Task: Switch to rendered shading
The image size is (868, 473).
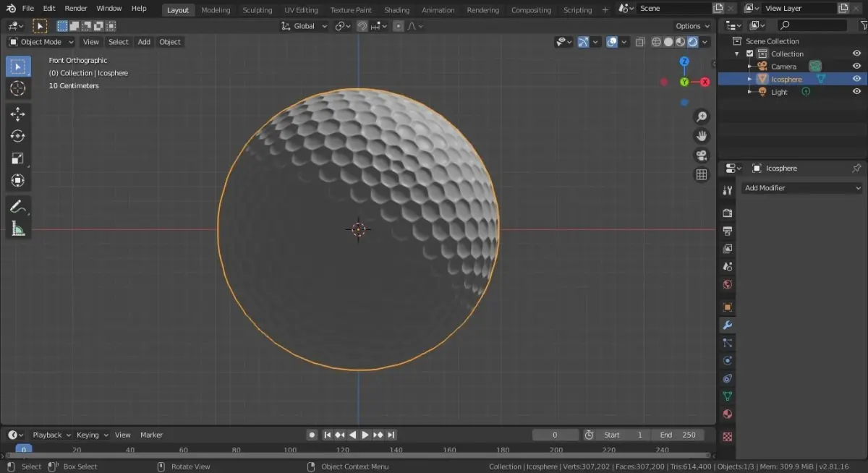Action: click(x=692, y=42)
